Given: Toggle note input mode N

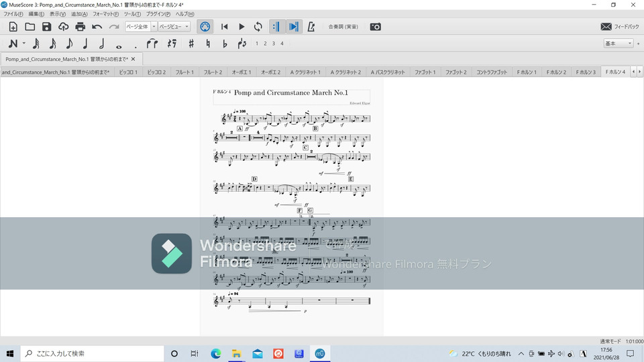Looking at the screenshot, I should [x=13, y=44].
